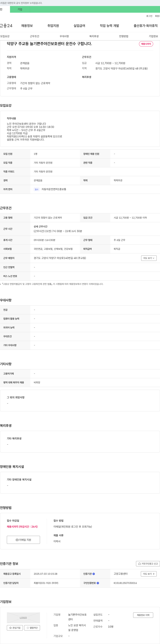
Task: Click the 자동차운전면허1종보통 text
Action: [x=54, y=189]
